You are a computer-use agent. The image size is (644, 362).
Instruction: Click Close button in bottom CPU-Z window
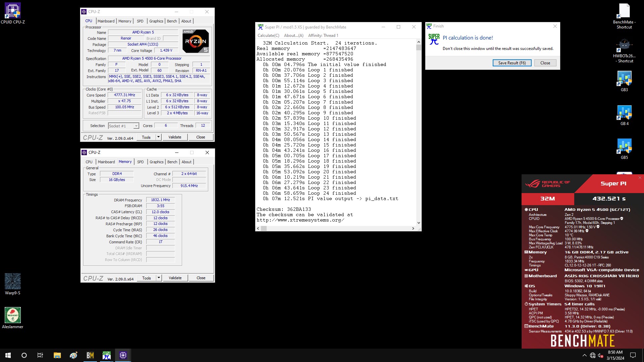[x=201, y=278]
